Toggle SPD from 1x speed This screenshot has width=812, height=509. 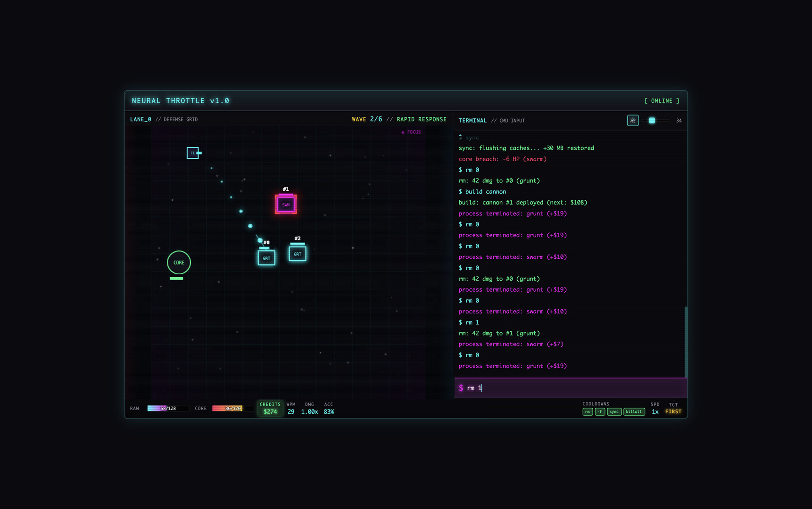(655, 411)
